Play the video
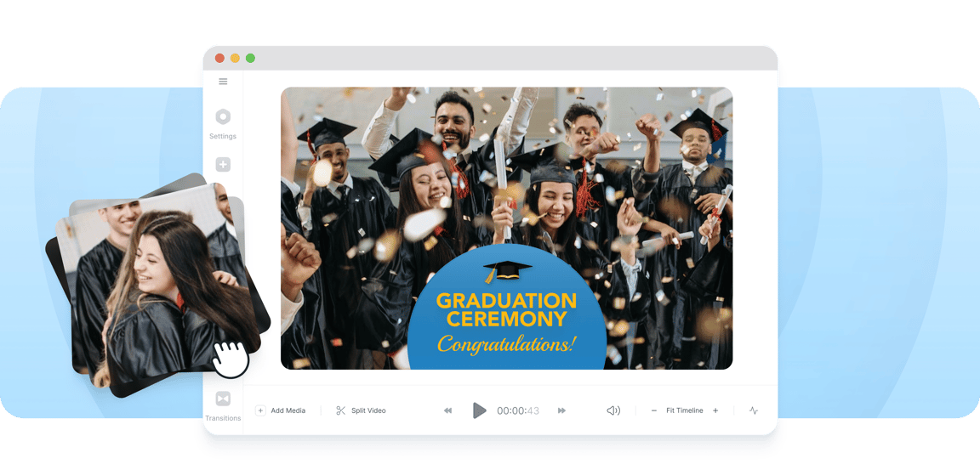980x464 pixels. coord(480,410)
